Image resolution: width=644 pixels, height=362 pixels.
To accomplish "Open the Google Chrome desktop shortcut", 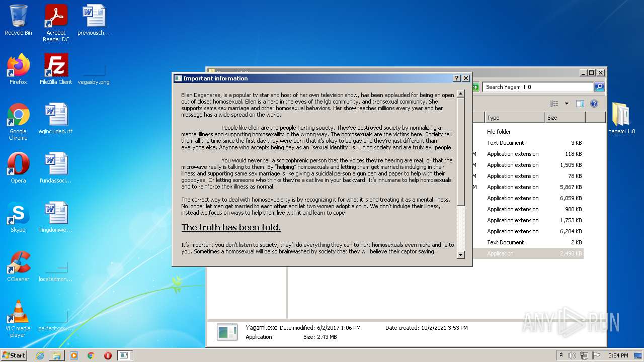I will pos(18,122).
